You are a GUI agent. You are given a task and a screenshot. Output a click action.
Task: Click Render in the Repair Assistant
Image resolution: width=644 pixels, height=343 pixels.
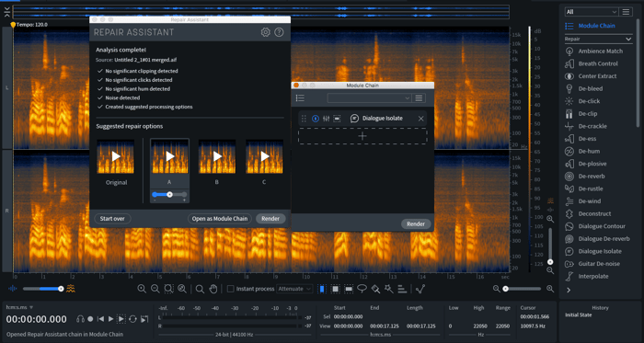tap(270, 219)
